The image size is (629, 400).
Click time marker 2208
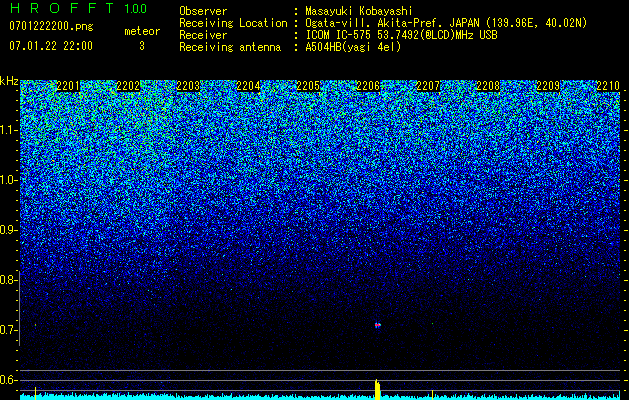[x=488, y=86]
